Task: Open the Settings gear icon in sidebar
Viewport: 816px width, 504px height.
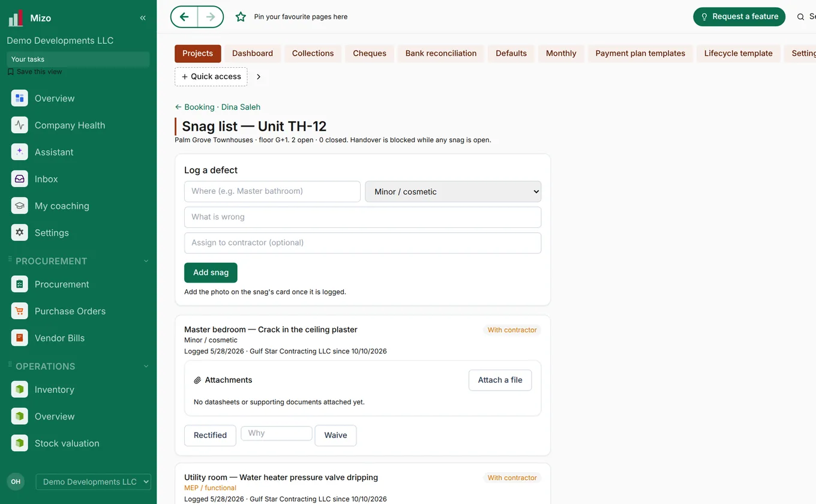Action: 20,233
